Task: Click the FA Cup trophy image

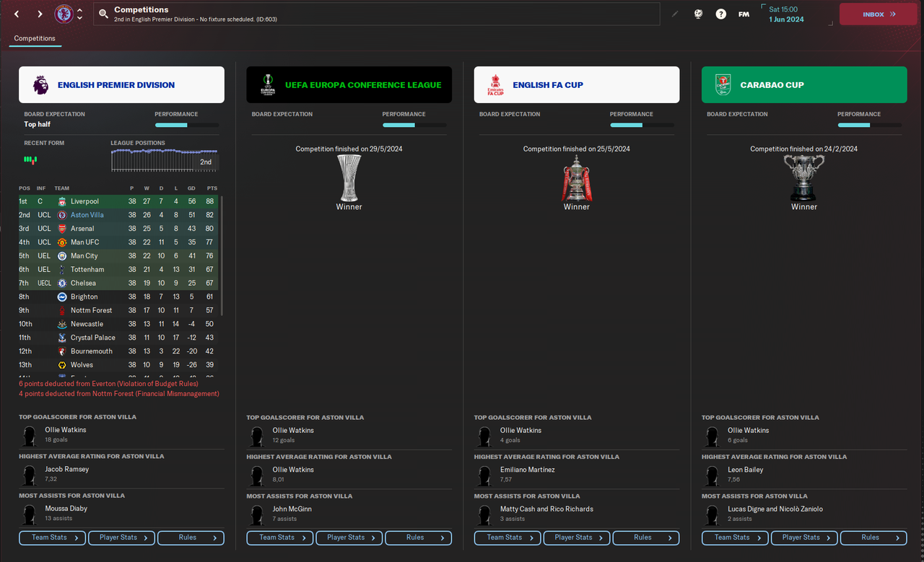Action: point(577,177)
